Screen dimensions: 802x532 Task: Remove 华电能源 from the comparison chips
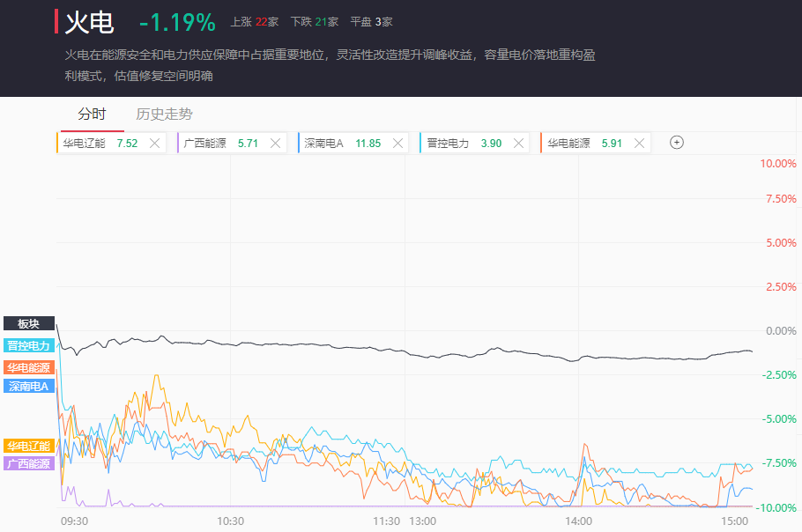coord(639,143)
